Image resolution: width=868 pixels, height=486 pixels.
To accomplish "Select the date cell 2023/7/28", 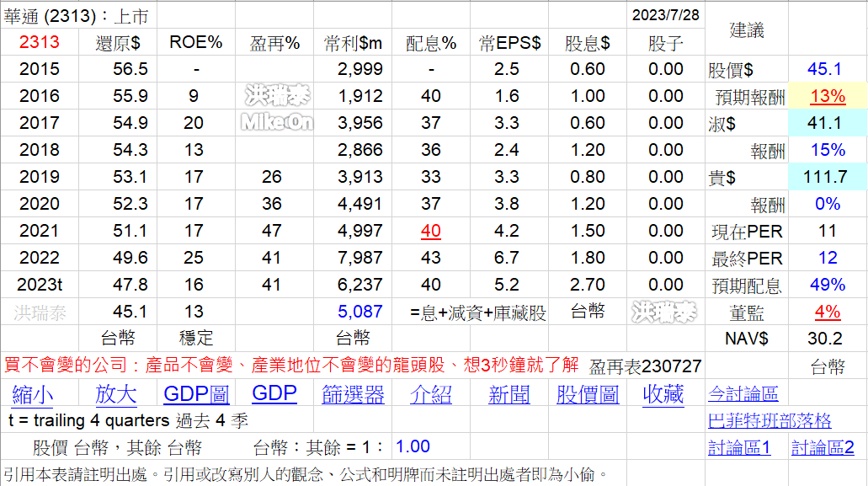I will (x=665, y=15).
